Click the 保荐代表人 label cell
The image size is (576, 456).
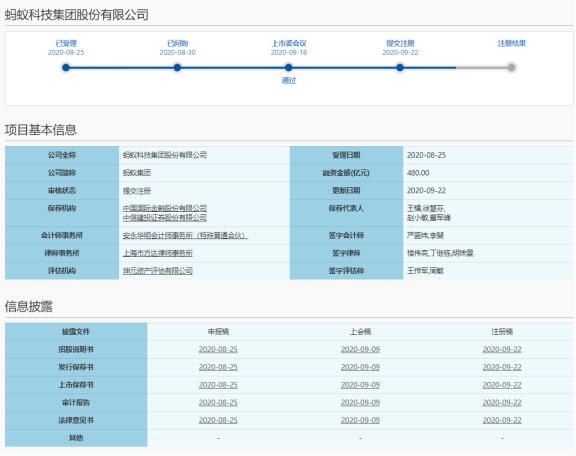(x=346, y=213)
